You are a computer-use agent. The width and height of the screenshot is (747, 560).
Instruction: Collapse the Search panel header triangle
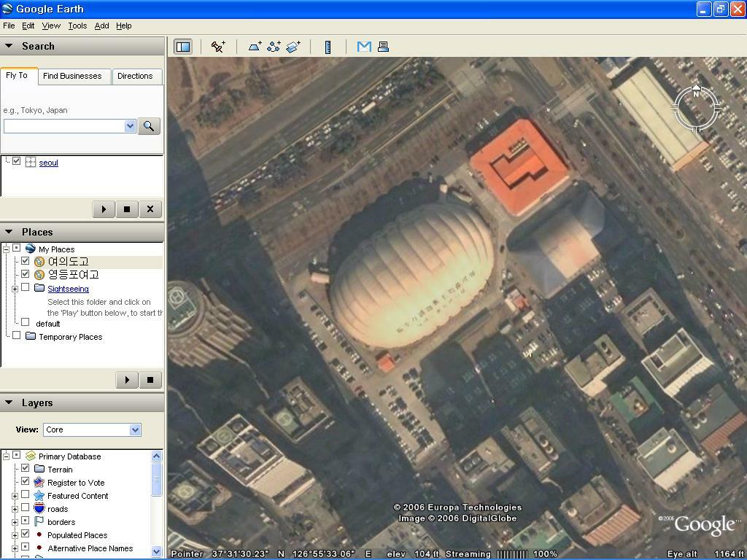pyautogui.click(x=9, y=46)
